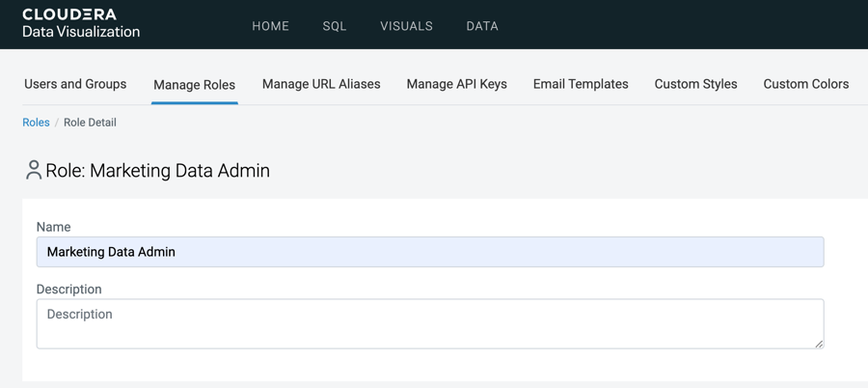Open the VISUALS section
The image size is (868, 388).
coord(406,26)
